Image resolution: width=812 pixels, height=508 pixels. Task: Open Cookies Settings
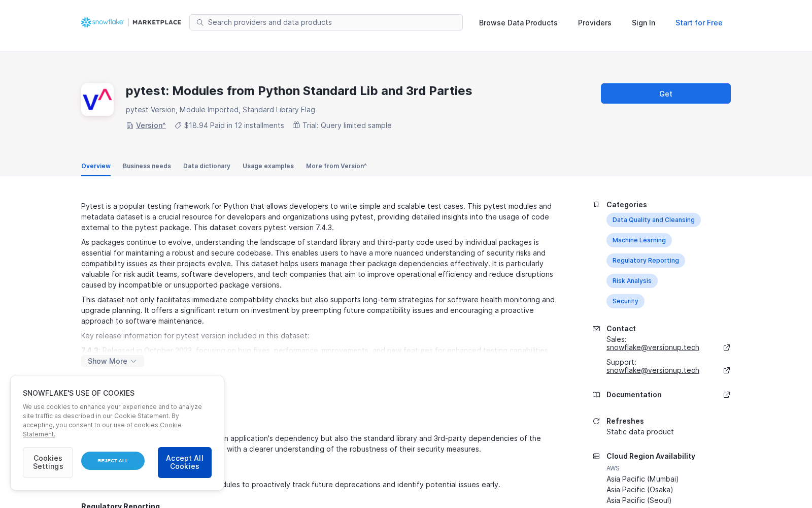(48, 462)
